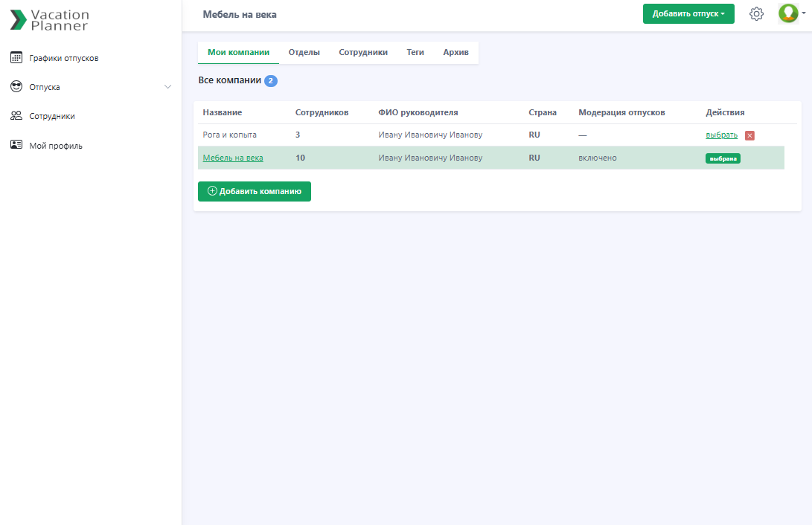
Task: Click the Отпуска sunglasses face icon
Action: (16, 87)
